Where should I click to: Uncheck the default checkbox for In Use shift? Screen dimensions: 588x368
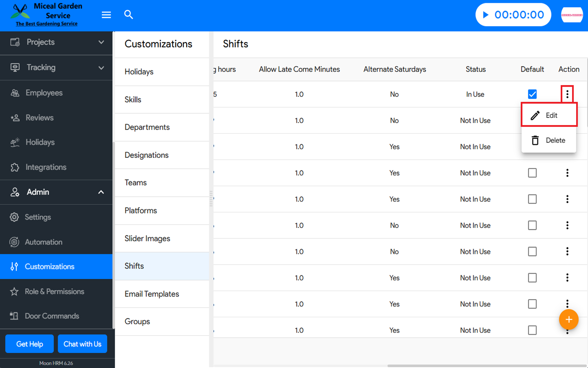[x=532, y=94]
